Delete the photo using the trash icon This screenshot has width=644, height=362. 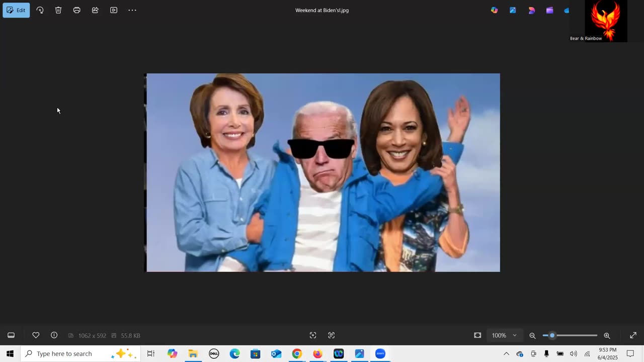[x=58, y=10]
